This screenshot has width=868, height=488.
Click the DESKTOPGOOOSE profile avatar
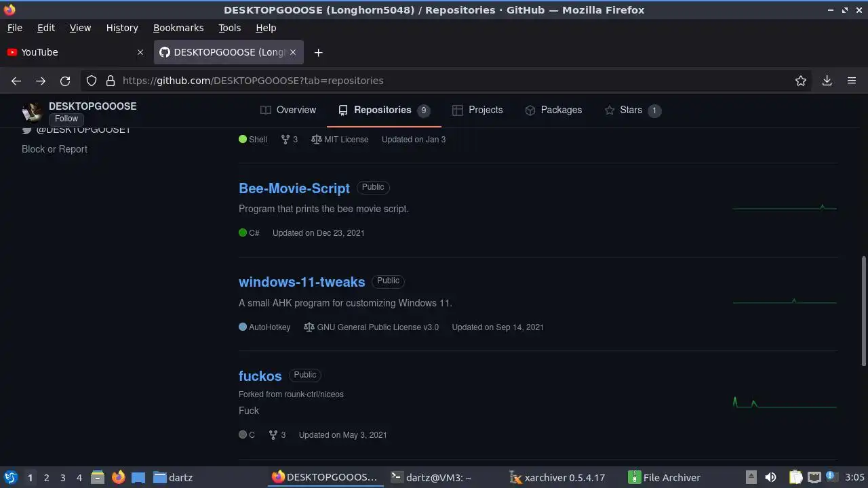click(x=32, y=112)
